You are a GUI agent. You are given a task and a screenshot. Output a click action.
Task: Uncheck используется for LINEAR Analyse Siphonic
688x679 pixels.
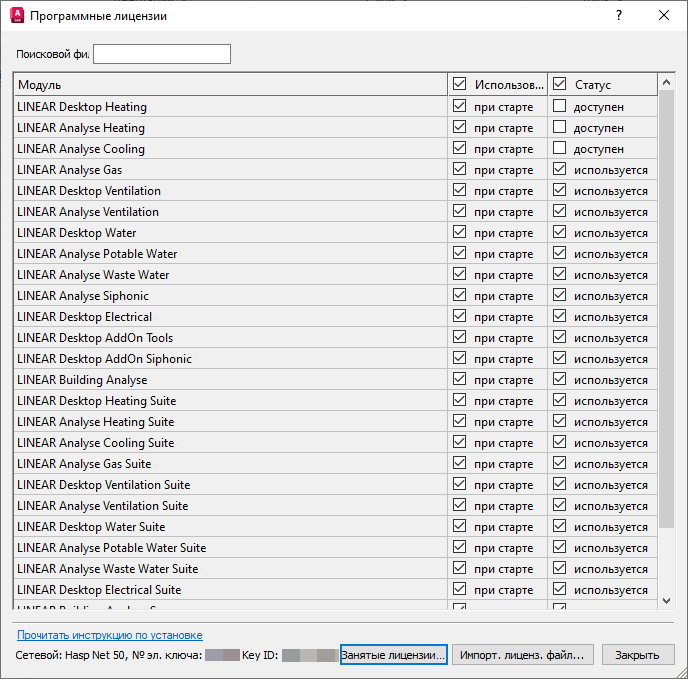559,295
